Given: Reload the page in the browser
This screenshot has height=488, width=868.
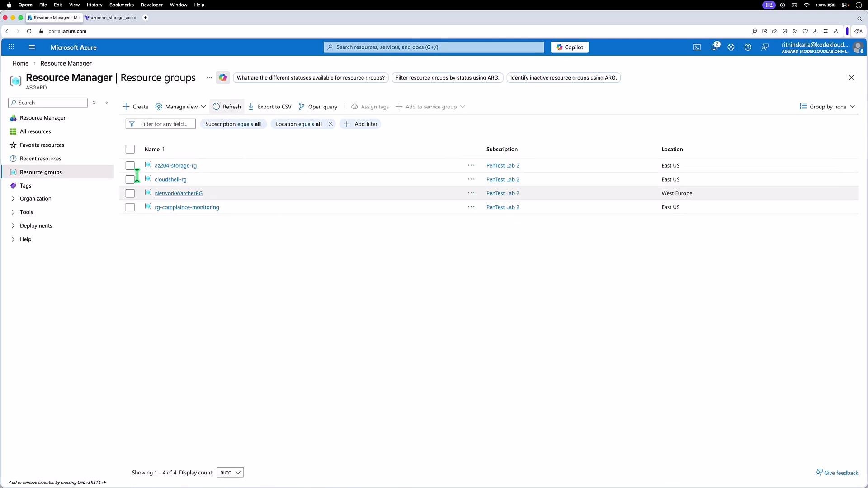Looking at the screenshot, I should click(x=29, y=31).
